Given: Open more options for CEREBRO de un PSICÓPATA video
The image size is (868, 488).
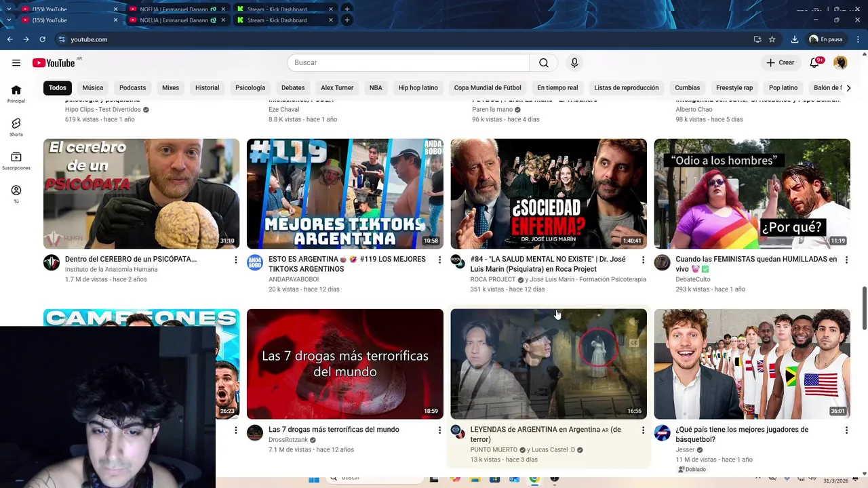Looking at the screenshot, I should click(x=236, y=260).
